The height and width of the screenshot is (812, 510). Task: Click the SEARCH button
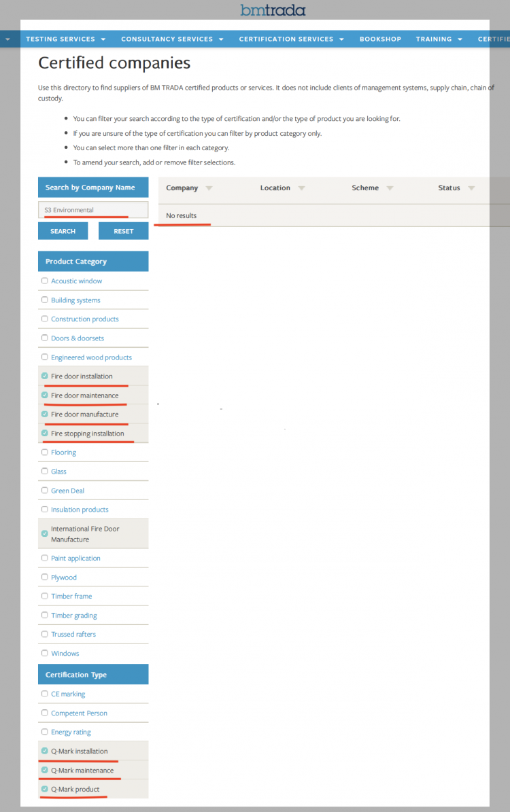point(63,231)
